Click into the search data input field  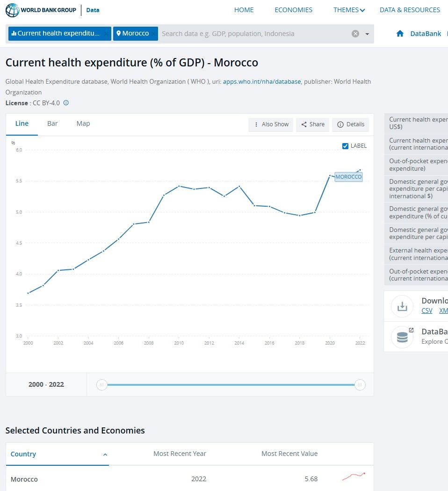pyautogui.click(x=253, y=34)
